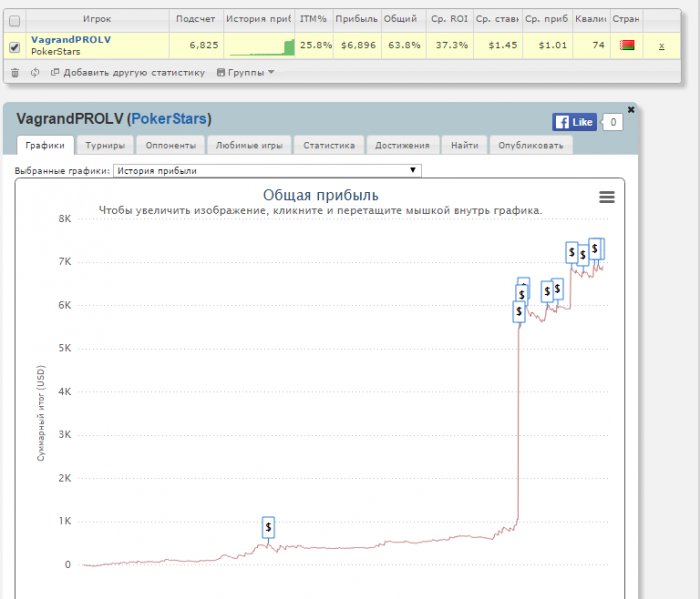Switch to the Любимые игры tab
The image size is (700, 599).
coord(249,145)
